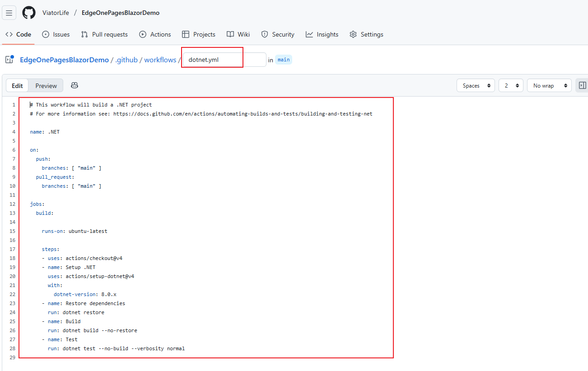The width and height of the screenshot is (588, 371).
Task: Toggle the editor side panel icon
Action: 582,85
